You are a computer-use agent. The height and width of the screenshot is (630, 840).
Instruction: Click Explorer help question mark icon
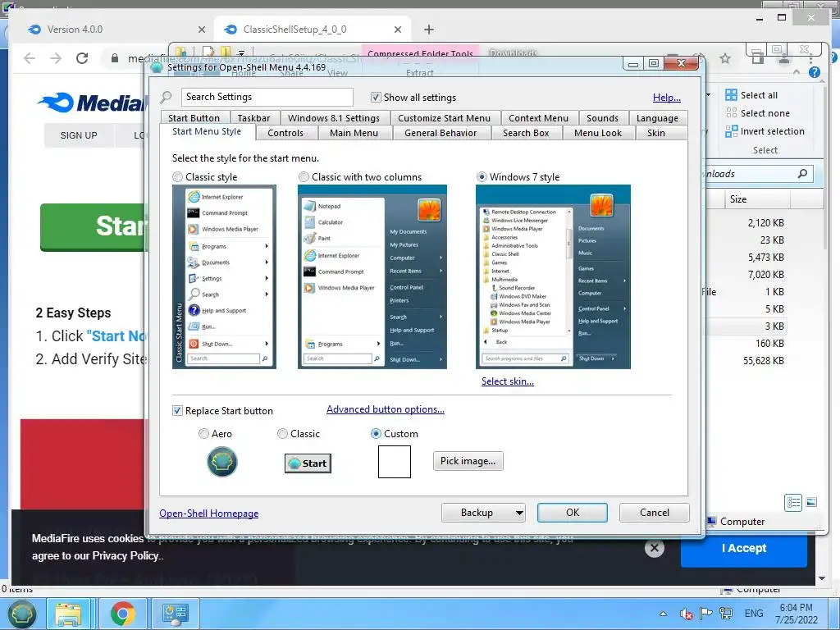coord(815,72)
